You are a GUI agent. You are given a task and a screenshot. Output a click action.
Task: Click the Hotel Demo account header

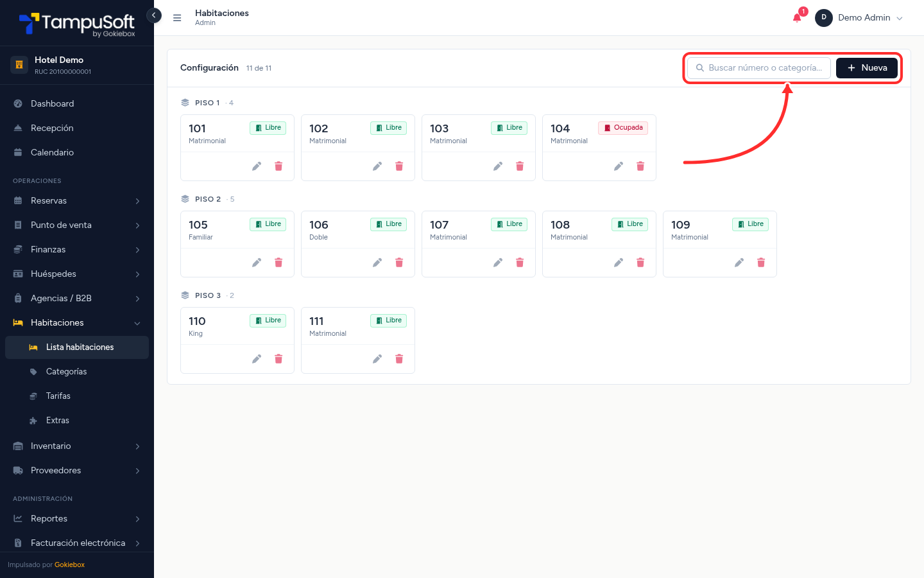77,65
